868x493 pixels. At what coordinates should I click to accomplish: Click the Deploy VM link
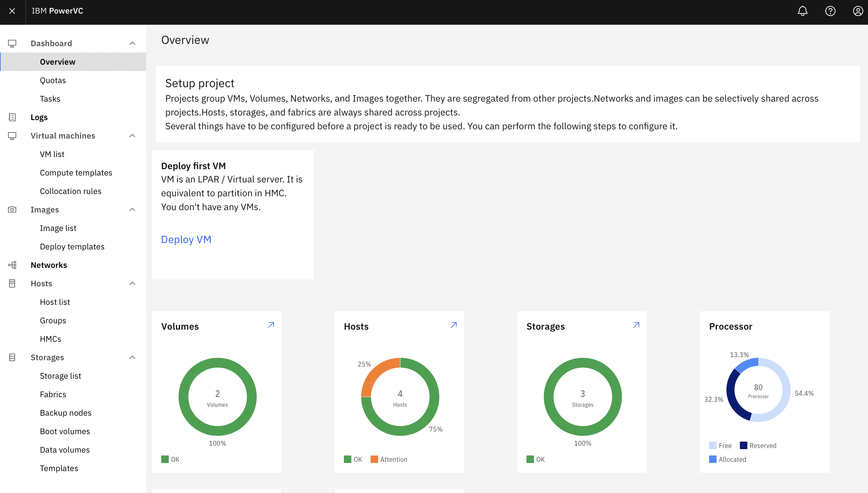pos(186,239)
